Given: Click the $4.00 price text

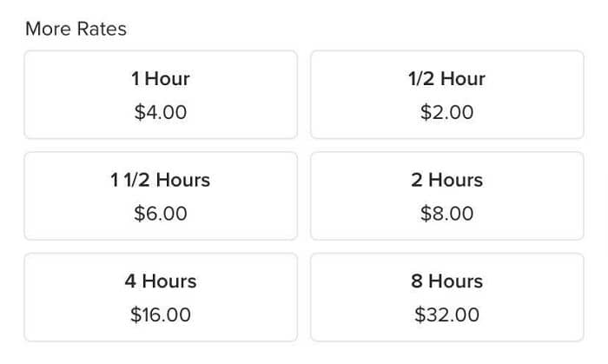Looking at the screenshot, I should click(161, 113).
